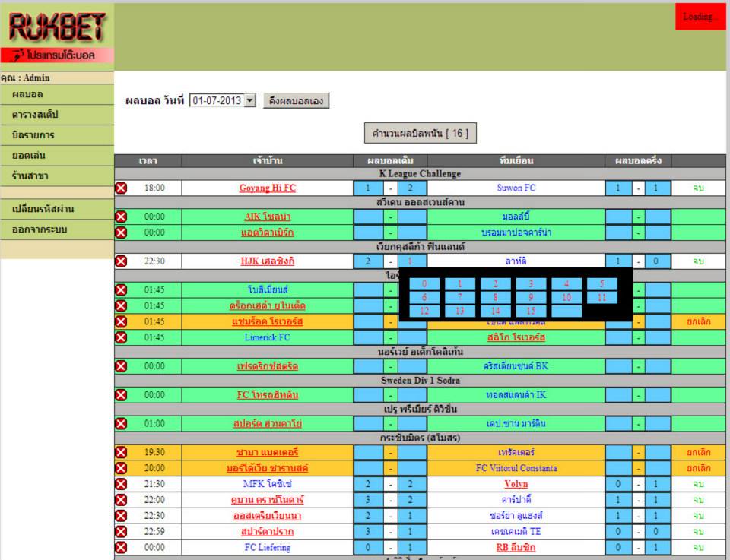
Task: Open the date dropdown showing 01-07-2013
Action: tap(223, 100)
